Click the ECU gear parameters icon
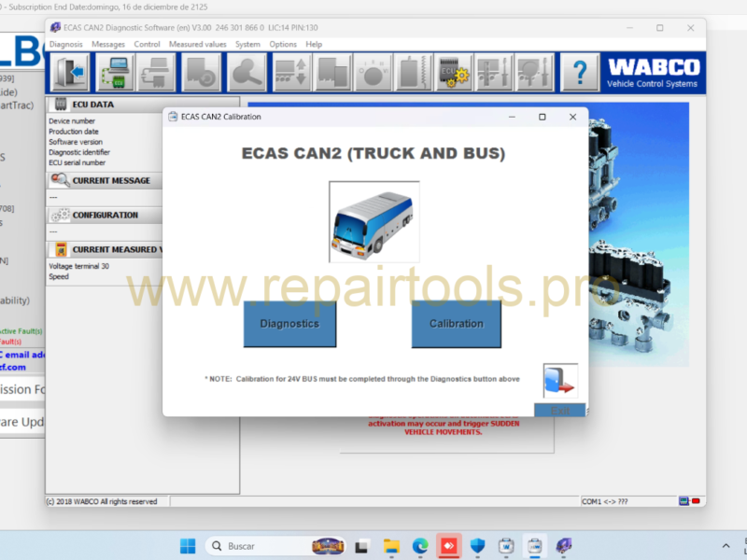The height and width of the screenshot is (560, 747). 453,73
